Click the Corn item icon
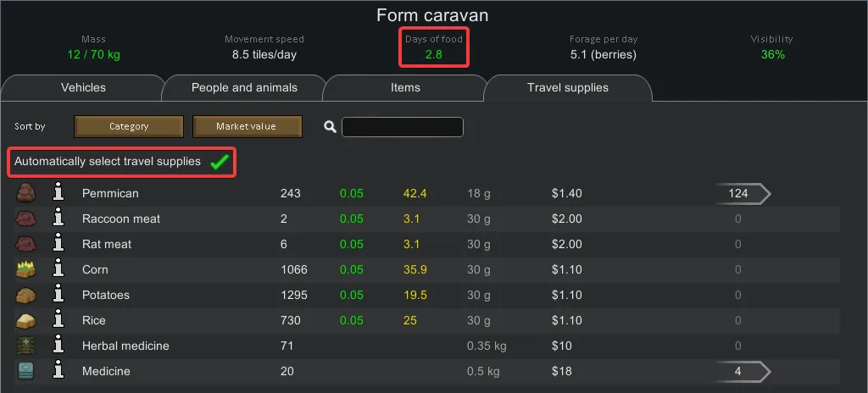The image size is (868, 393). pos(25,269)
